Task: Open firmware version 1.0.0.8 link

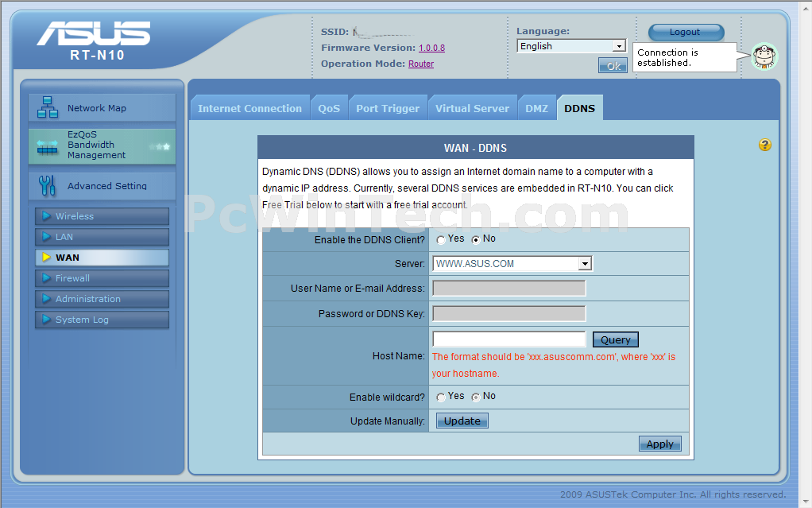Action: [432, 48]
